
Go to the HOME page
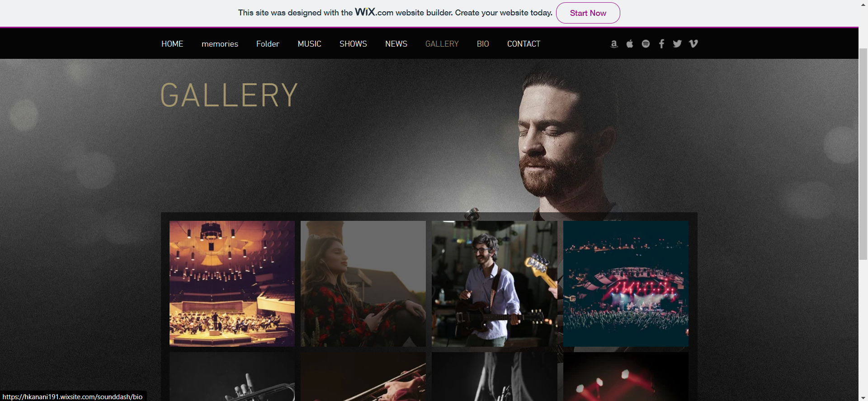pos(172,44)
